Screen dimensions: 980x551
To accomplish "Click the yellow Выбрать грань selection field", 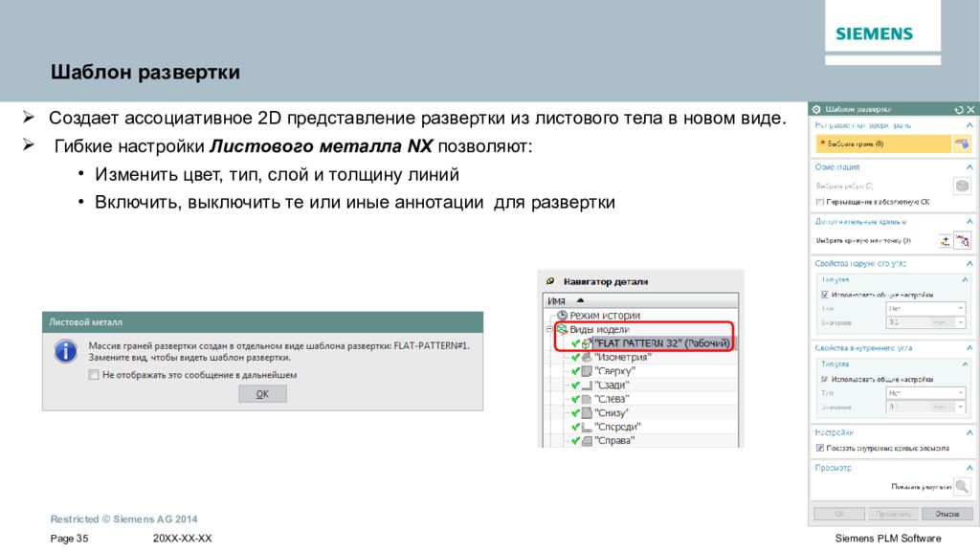I will click(x=883, y=143).
